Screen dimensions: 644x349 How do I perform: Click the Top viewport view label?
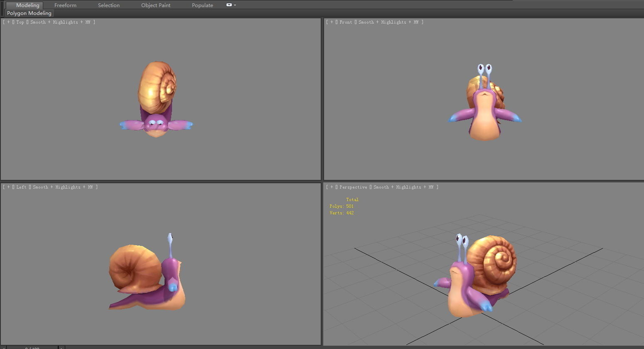[x=20, y=22]
